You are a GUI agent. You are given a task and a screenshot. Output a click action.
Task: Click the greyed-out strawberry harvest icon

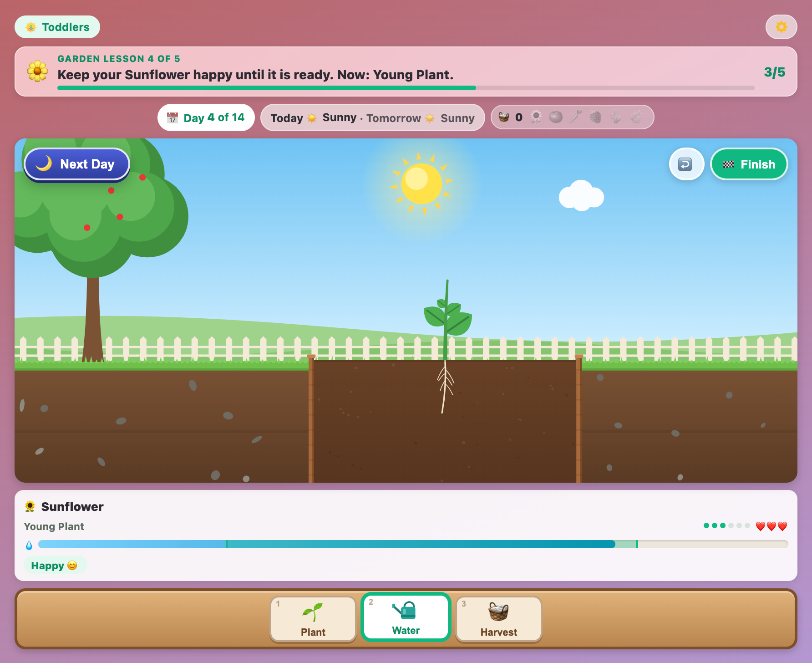[x=595, y=117]
